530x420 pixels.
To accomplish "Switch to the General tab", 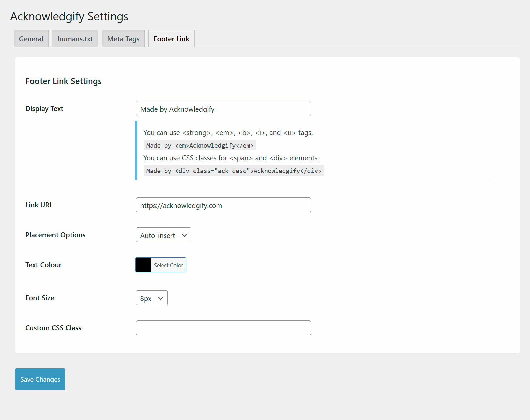I will coord(31,39).
